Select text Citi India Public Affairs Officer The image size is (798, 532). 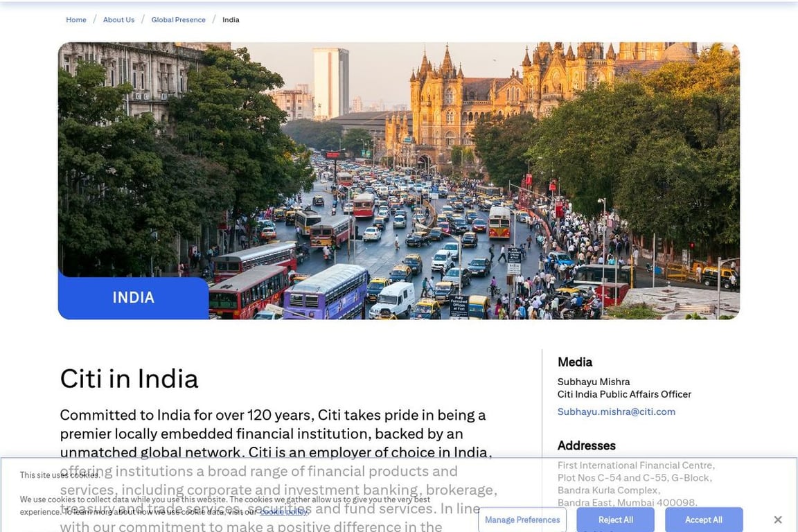click(624, 394)
